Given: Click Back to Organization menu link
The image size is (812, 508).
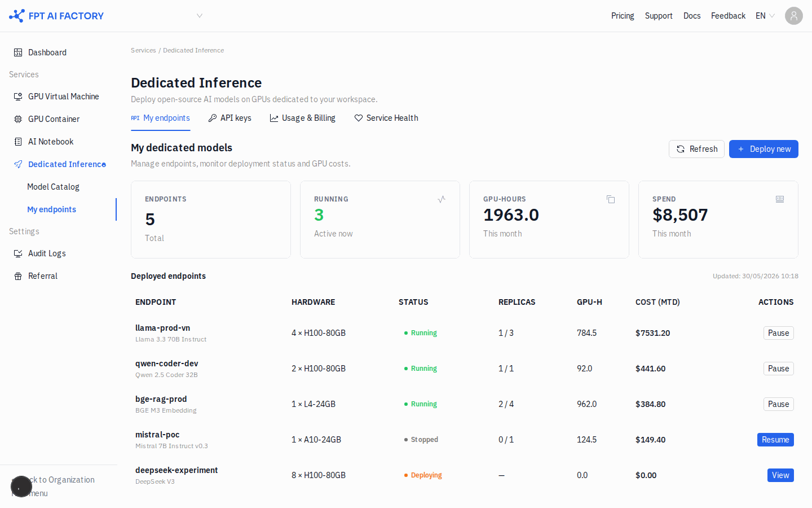Looking at the screenshot, I should click(53, 487).
